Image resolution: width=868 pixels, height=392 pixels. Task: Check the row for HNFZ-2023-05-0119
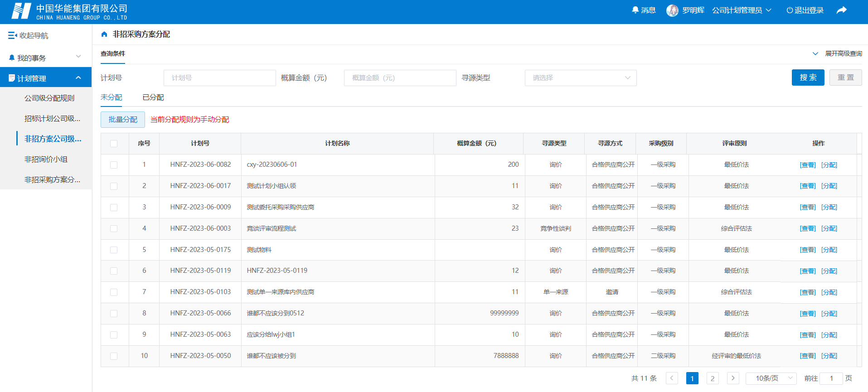(x=114, y=271)
